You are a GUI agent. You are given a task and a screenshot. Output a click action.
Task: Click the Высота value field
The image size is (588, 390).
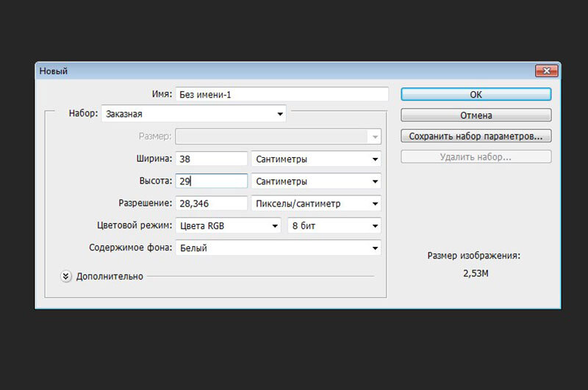[212, 181]
